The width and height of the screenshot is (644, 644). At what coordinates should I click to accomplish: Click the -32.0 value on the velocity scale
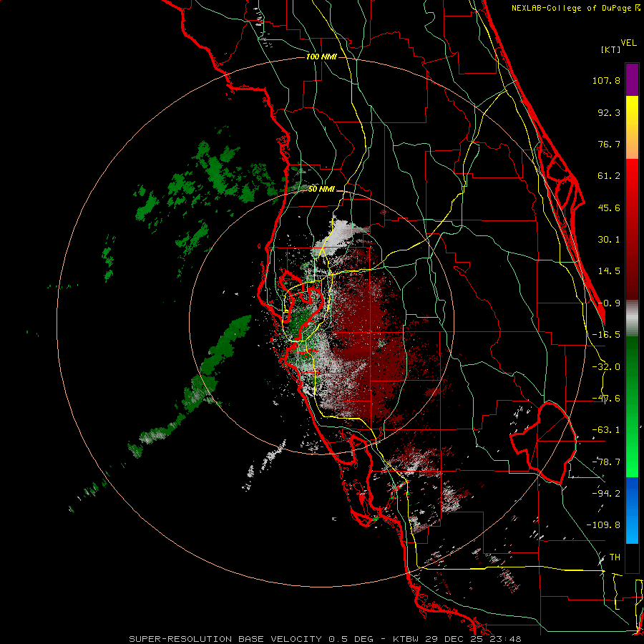606,367
